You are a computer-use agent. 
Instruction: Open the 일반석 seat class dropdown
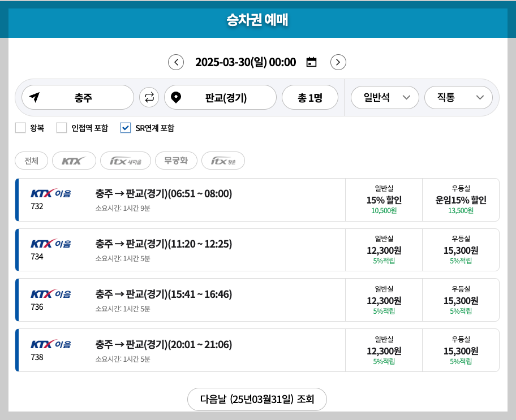click(x=385, y=97)
